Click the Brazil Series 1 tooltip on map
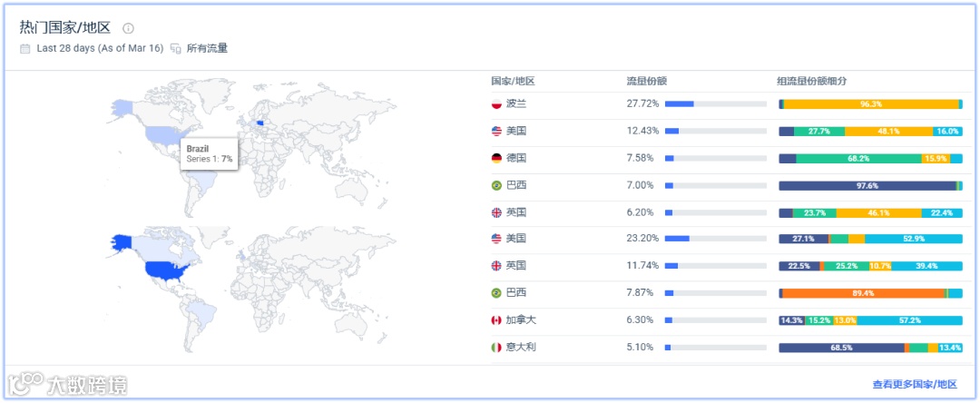980x403 pixels. (x=209, y=152)
